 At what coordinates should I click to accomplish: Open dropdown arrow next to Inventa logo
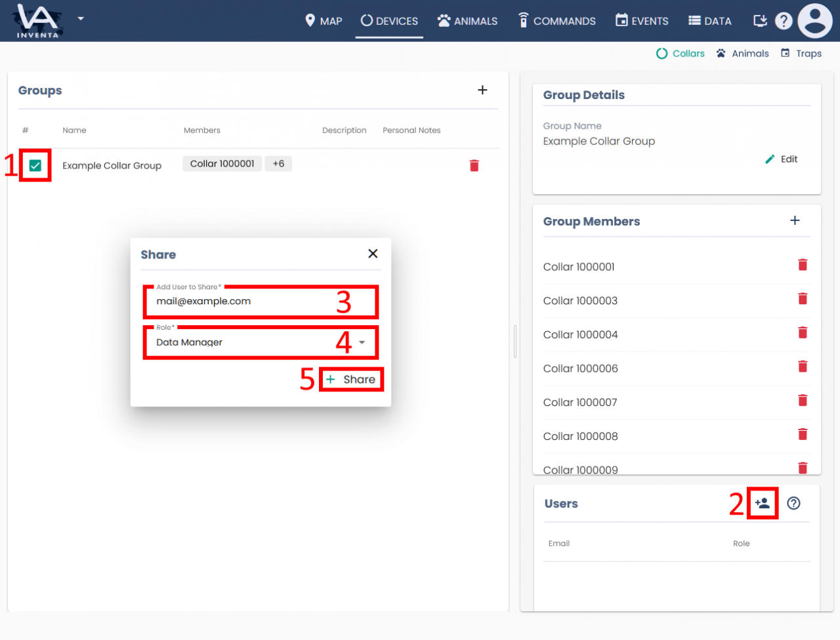(81, 18)
